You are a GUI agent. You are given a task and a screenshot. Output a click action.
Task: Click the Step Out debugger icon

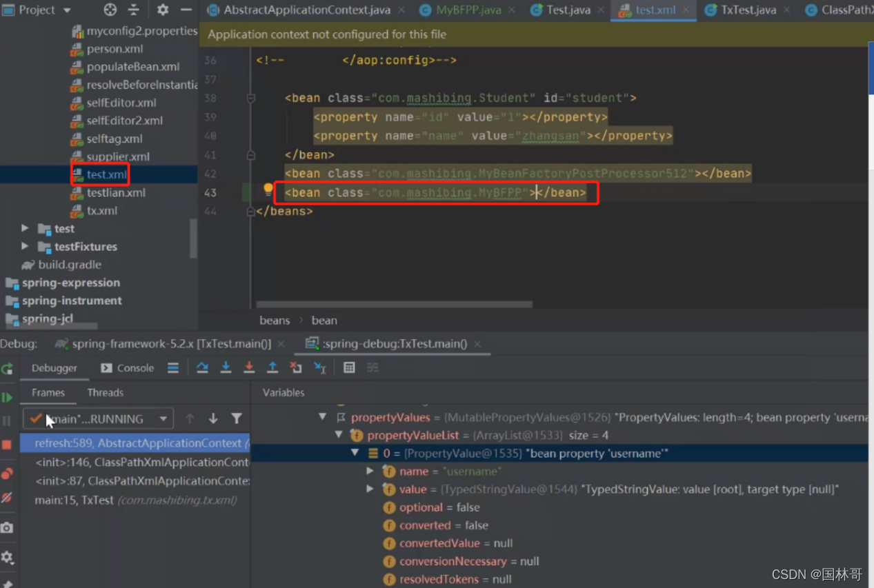(272, 367)
